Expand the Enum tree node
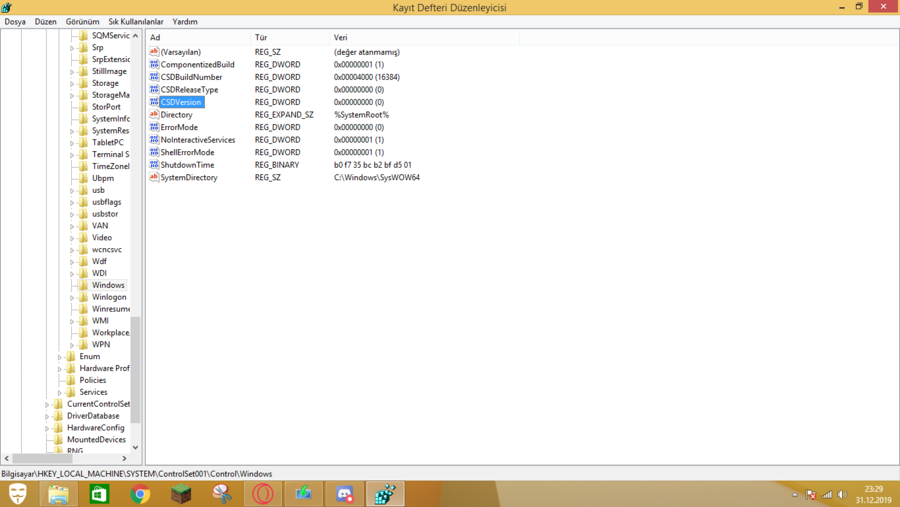Screen dimensions: 900x507 59,357
